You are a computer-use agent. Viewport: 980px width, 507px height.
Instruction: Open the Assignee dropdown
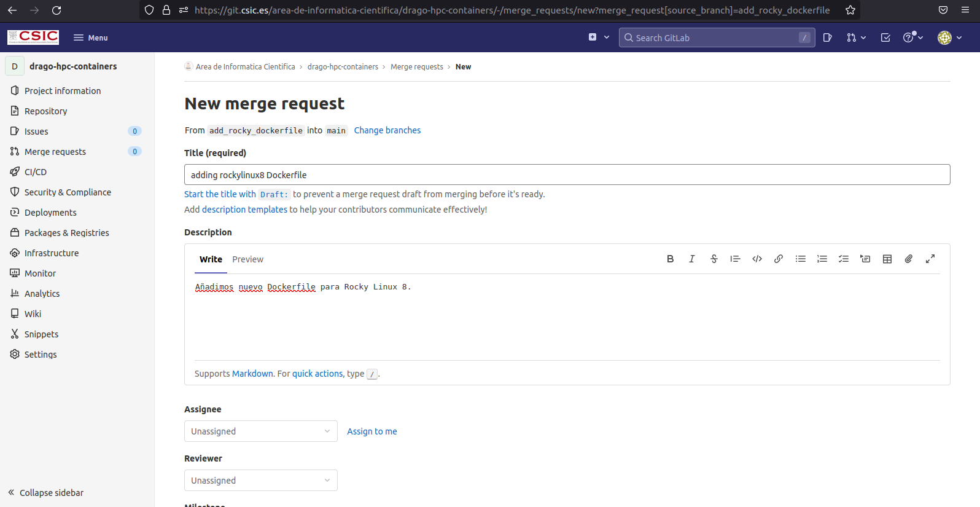(x=261, y=431)
